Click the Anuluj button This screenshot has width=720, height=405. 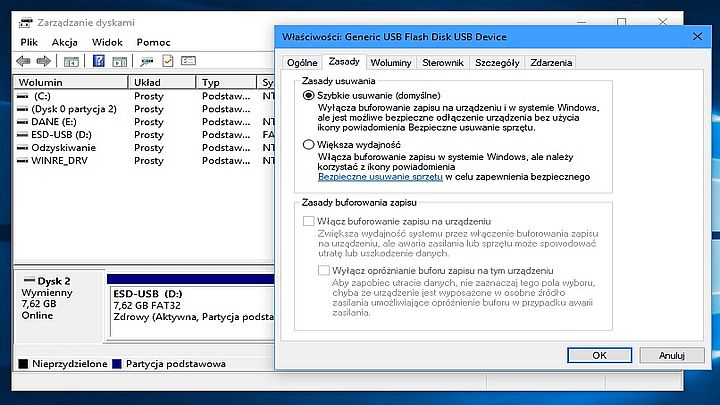tap(672, 355)
